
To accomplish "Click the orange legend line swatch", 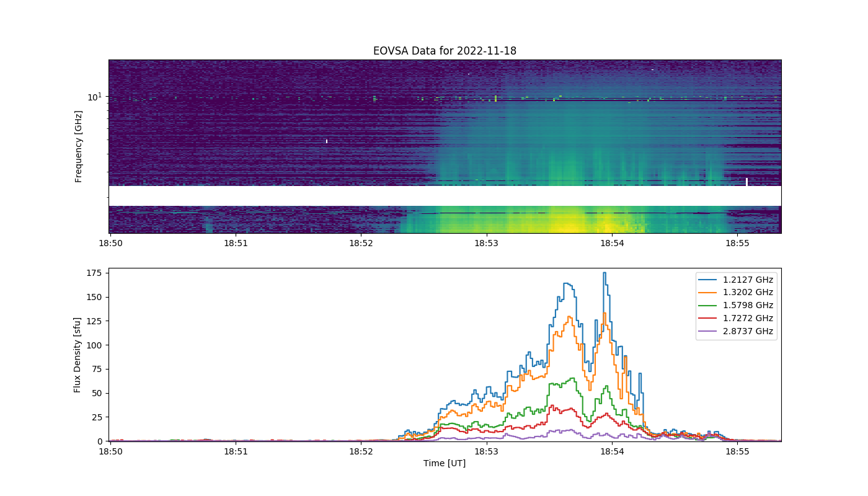I will click(x=708, y=293).
